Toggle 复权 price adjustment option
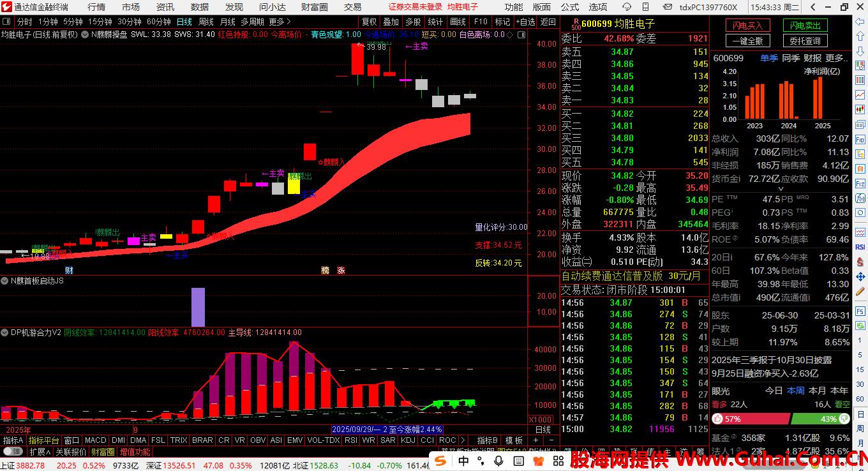Screen dimensions: 868x471 [370, 22]
